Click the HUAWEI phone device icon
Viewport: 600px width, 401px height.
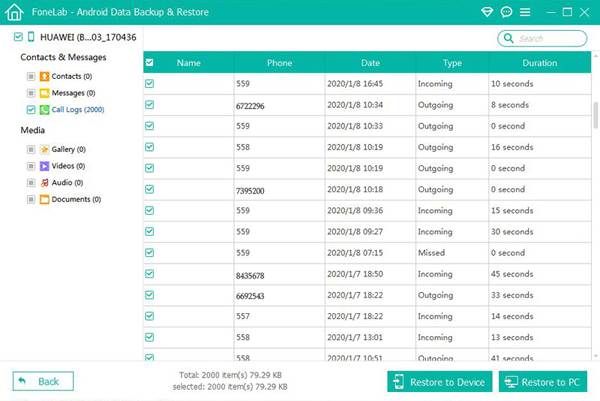point(31,37)
